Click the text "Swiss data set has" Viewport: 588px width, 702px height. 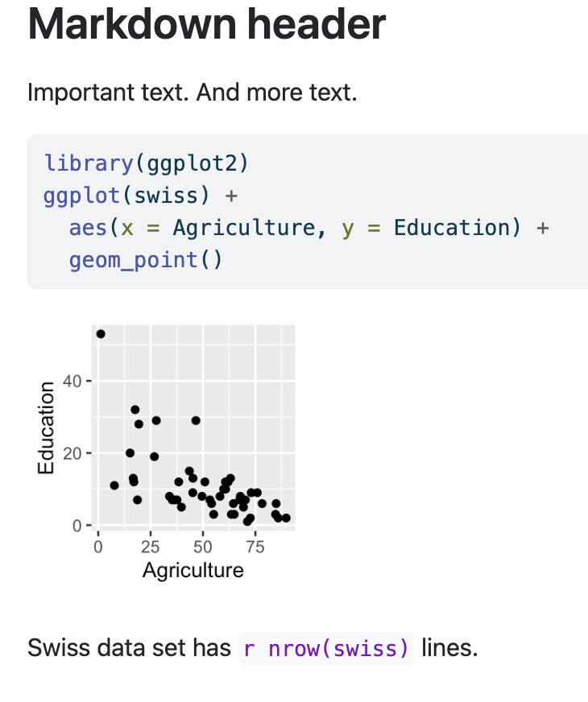point(129,648)
